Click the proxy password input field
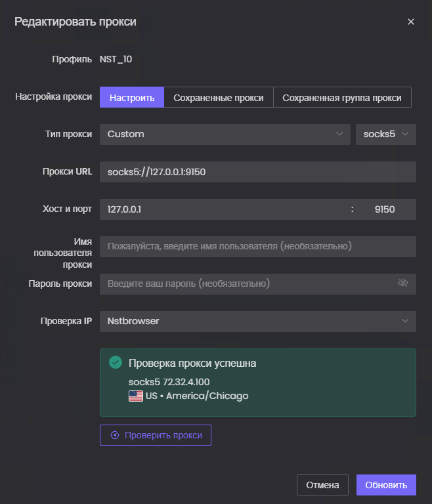Screen dimensions: 432x504 coord(246,283)
